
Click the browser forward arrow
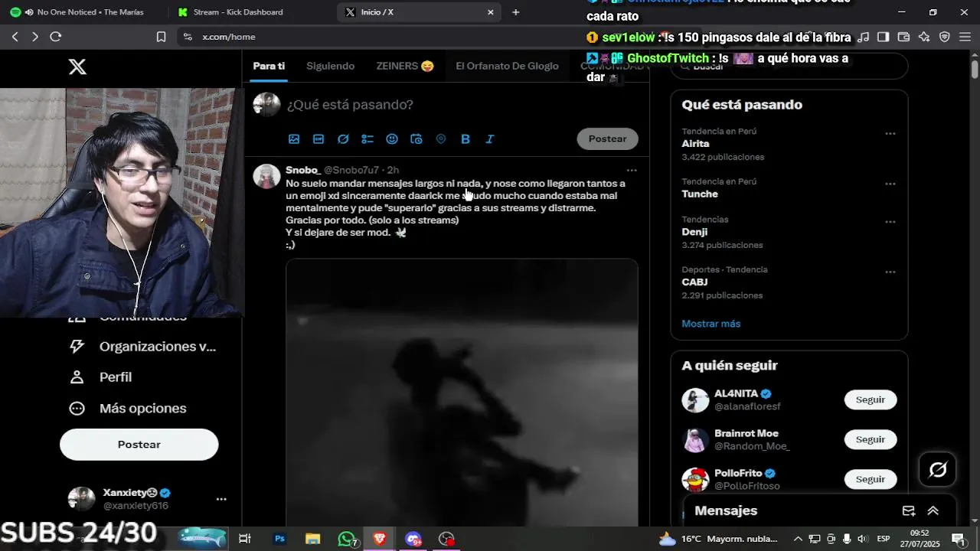click(x=34, y=37)
